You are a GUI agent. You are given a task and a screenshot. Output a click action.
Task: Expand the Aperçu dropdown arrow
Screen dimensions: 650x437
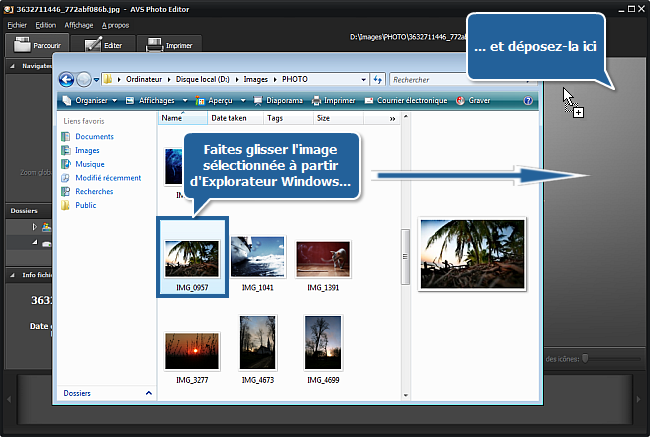pos(243,100)
